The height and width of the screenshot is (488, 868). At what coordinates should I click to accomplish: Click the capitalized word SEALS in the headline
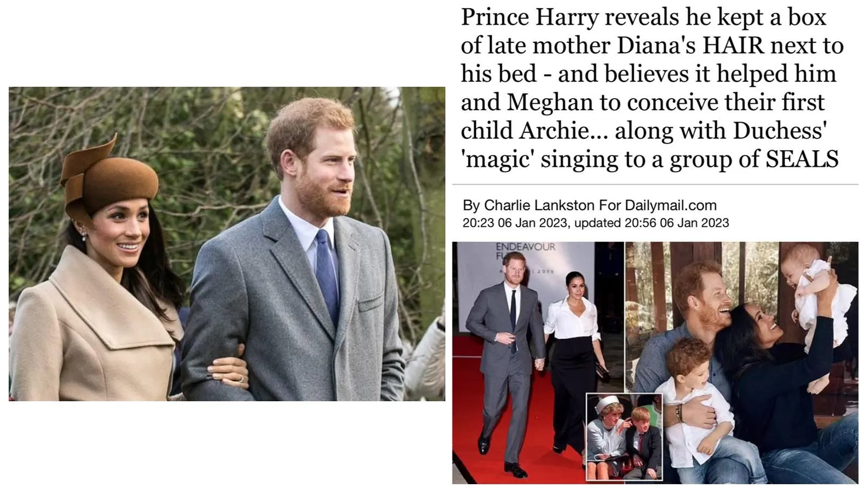[802, 159]
